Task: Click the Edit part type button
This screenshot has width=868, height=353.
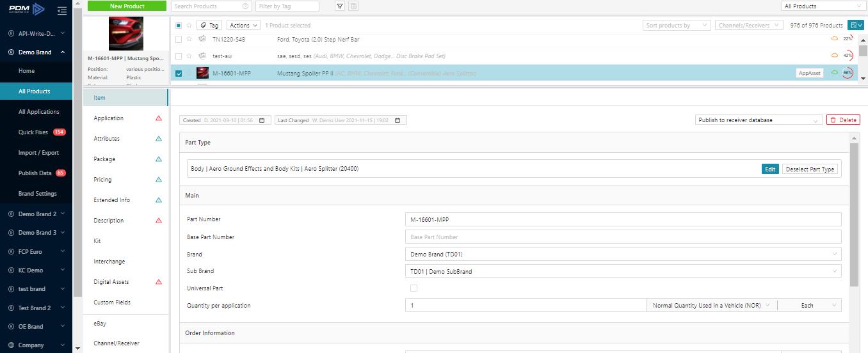Action: tap(770, 169)
